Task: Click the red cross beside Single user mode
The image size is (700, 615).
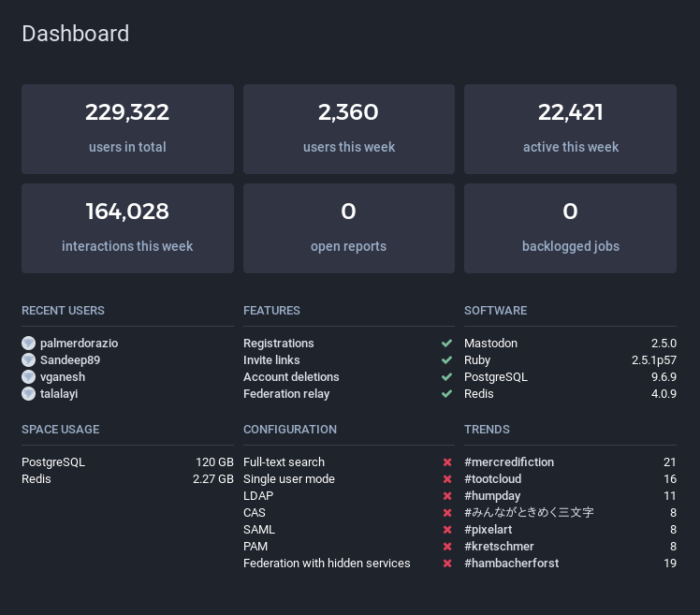Action: pos(447,479)
